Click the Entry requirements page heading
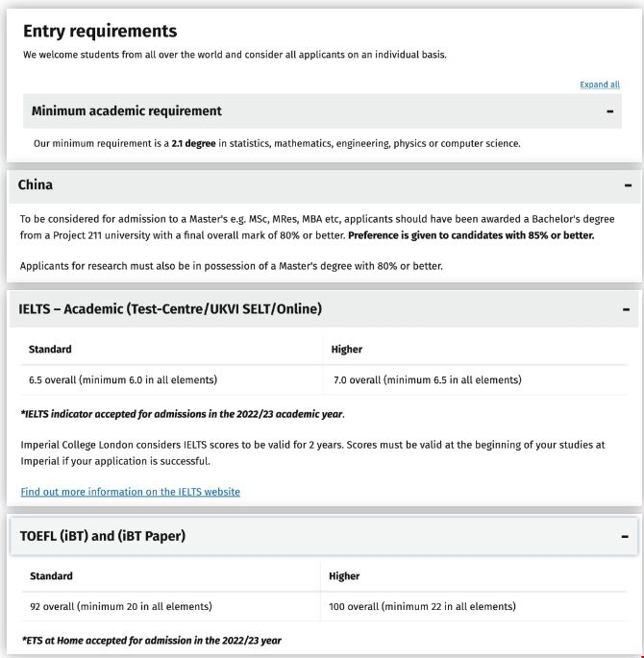The height and width of the screenshot is (658, 644). pyautogui.click(x=100, y=32)
